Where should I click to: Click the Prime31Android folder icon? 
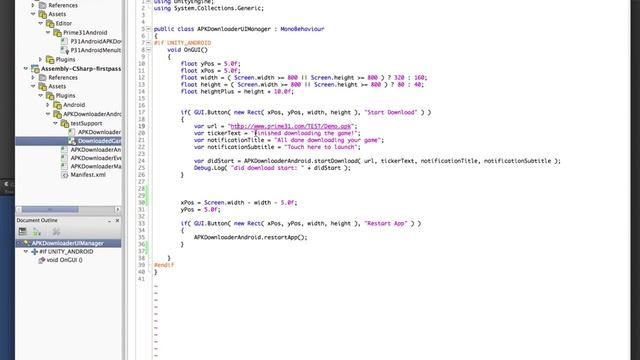click(58, 33)
